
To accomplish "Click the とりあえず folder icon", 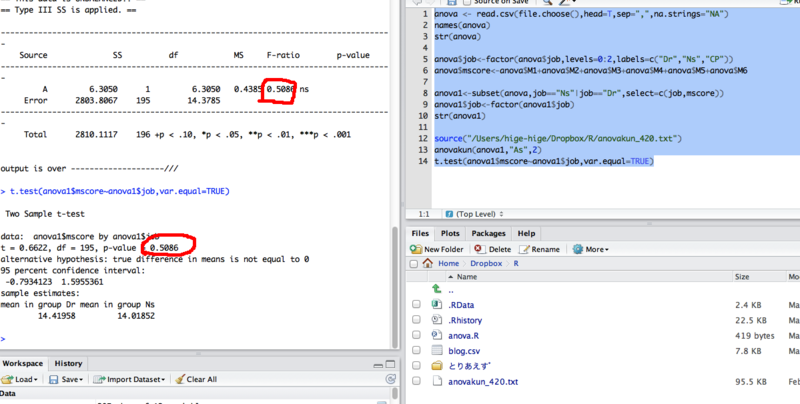I will coord(437,366).
